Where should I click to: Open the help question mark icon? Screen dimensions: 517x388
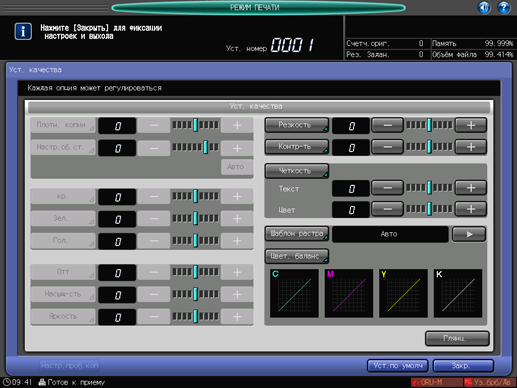pos(504,7)
